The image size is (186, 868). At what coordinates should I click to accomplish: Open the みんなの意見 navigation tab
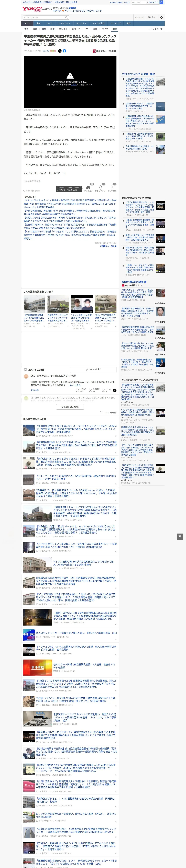point(98,23)
